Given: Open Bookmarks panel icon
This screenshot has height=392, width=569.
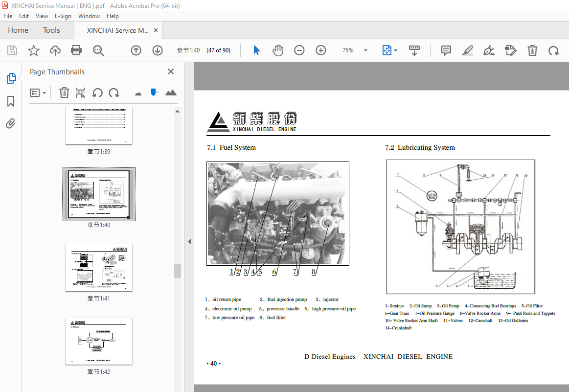Looking at the screenshot, I should [11, 101].
